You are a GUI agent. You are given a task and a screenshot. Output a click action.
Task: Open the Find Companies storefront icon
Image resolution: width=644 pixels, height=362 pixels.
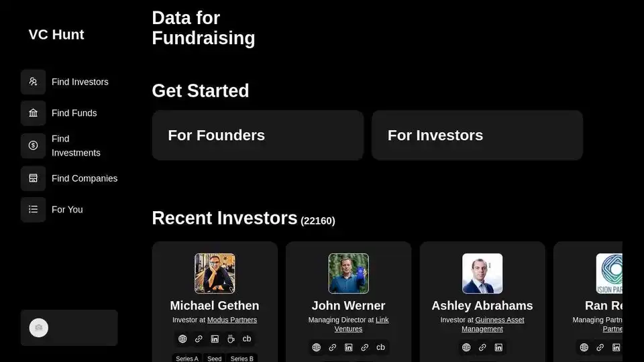pos(34,178)
